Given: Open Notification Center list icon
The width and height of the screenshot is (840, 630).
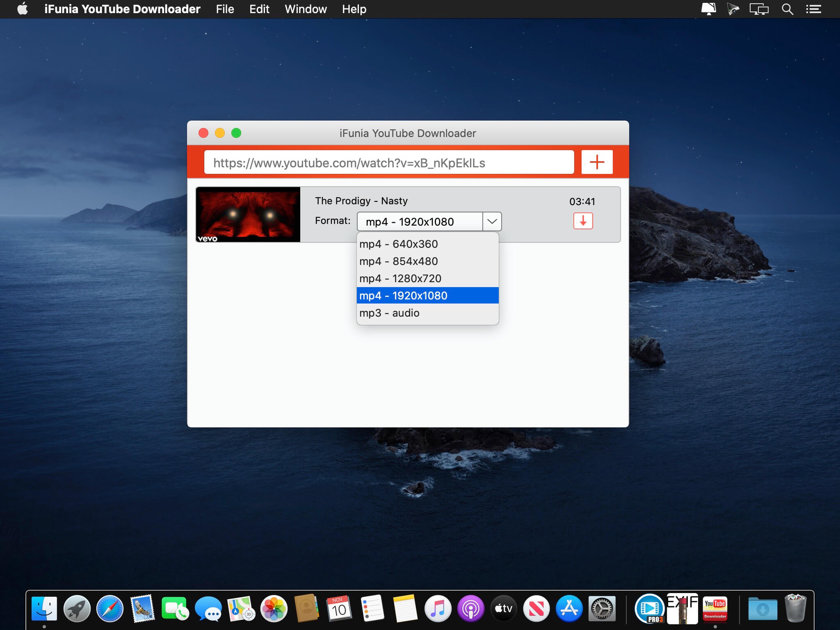Looking at the screenshot, I should (813, 9).
